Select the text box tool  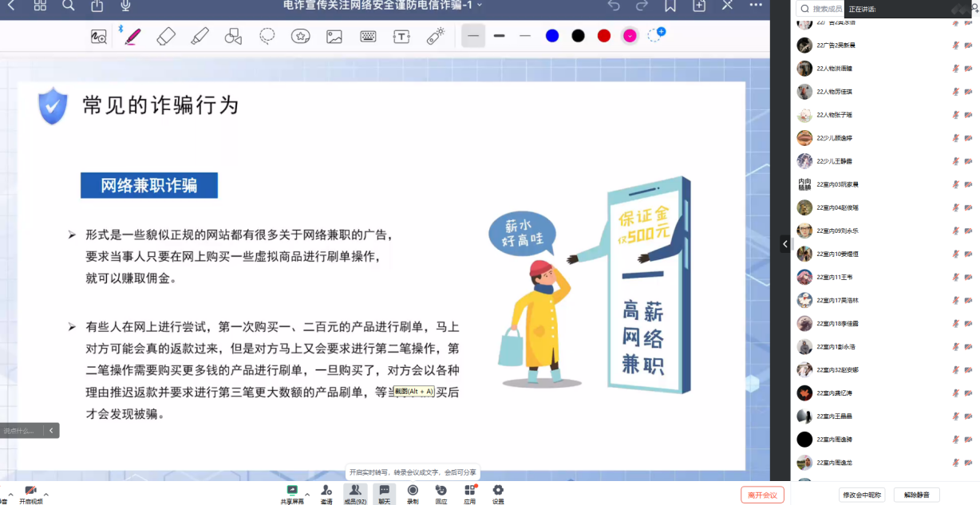[x=401, y=36]
